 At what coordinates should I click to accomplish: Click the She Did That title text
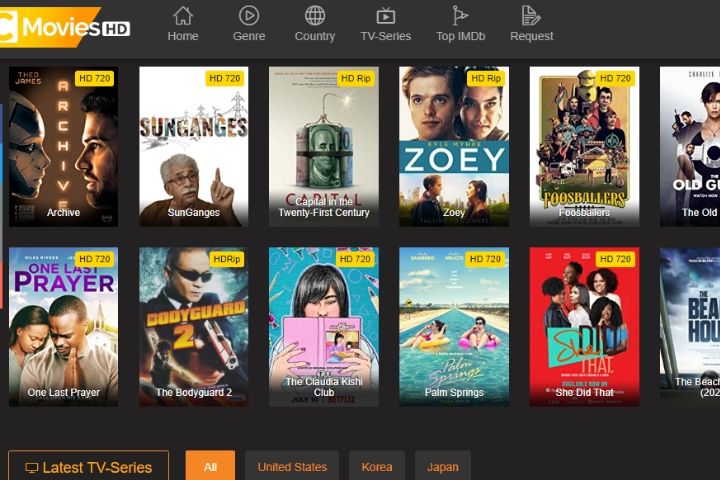[x=585, y=392]
